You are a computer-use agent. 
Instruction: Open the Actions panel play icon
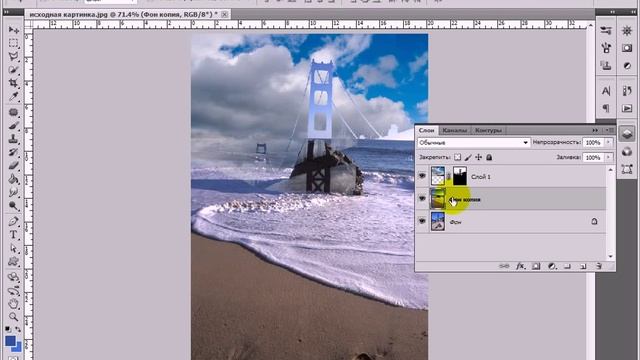(627, 108)
